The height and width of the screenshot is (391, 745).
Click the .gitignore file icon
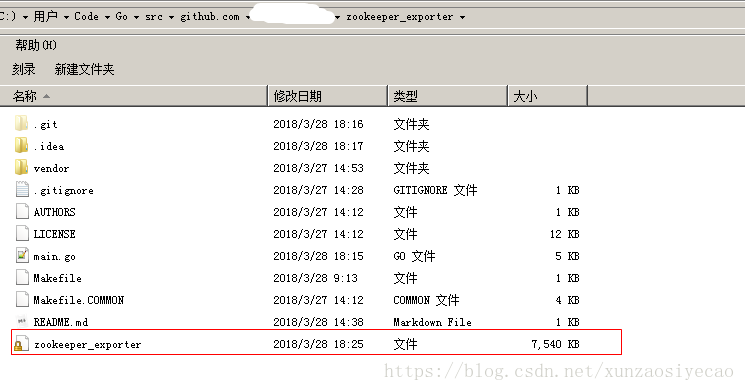pos(22,190)
